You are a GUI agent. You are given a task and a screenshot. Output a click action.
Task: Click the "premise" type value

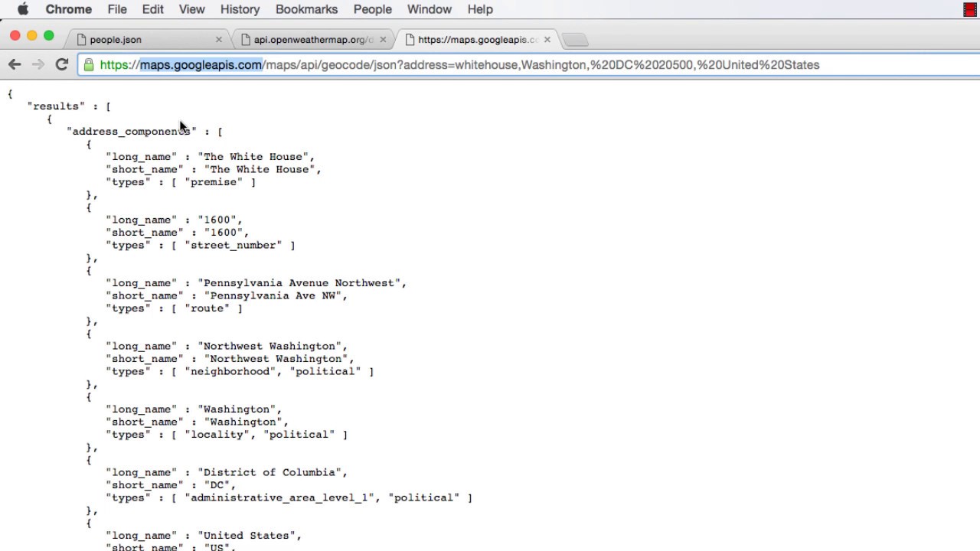[x=214, y=182]
